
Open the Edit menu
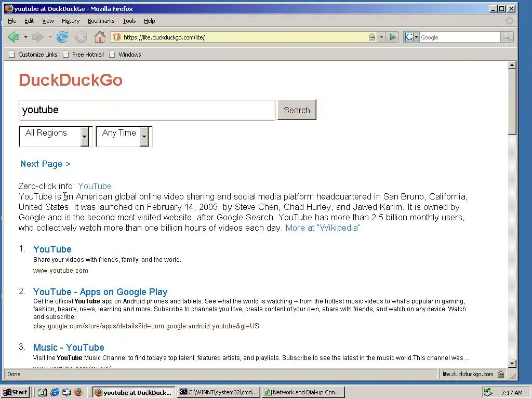click(29, 21)
